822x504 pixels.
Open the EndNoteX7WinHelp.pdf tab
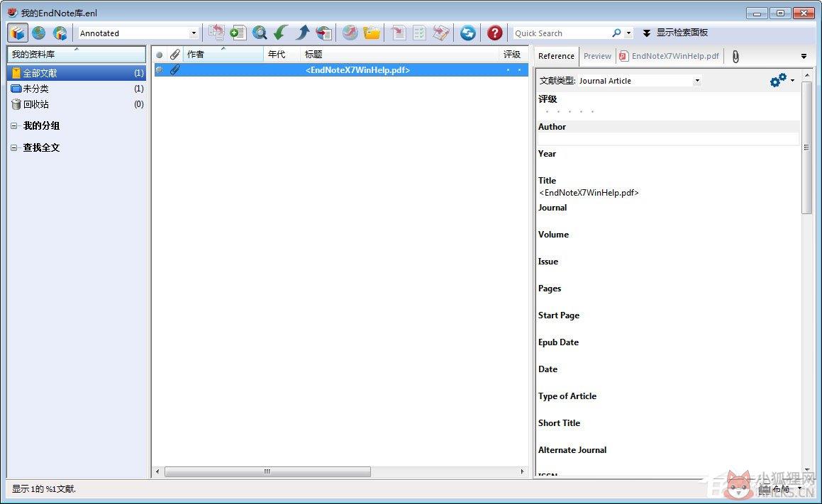(x=670, y=56)
